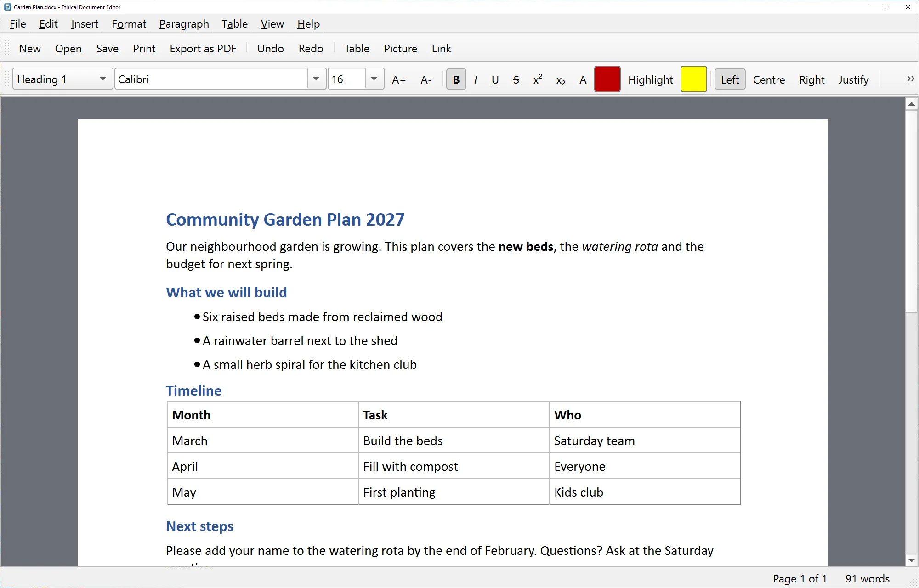The width and height of the screenshot is (919, 588).
Task: Select Left alignment button
Action: pyautogui.click(x=730, y=80)
